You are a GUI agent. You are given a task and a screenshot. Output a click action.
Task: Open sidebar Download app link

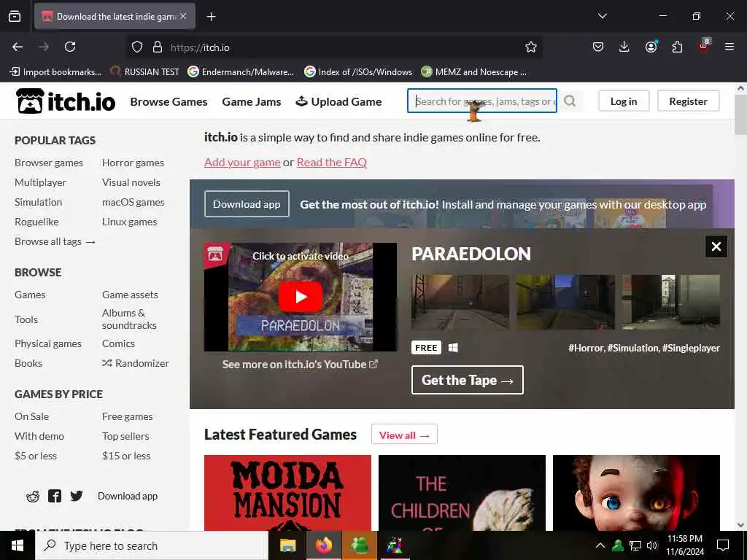point(128,496)
